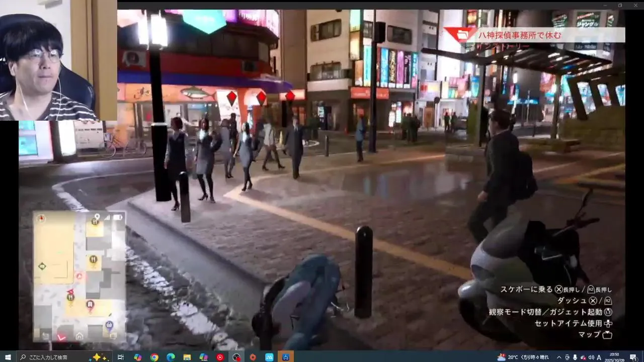Click the セットアイテム使用 control hint
This screenshot has width=644, height=362.
pyautogui.click(x=574, y=323)
